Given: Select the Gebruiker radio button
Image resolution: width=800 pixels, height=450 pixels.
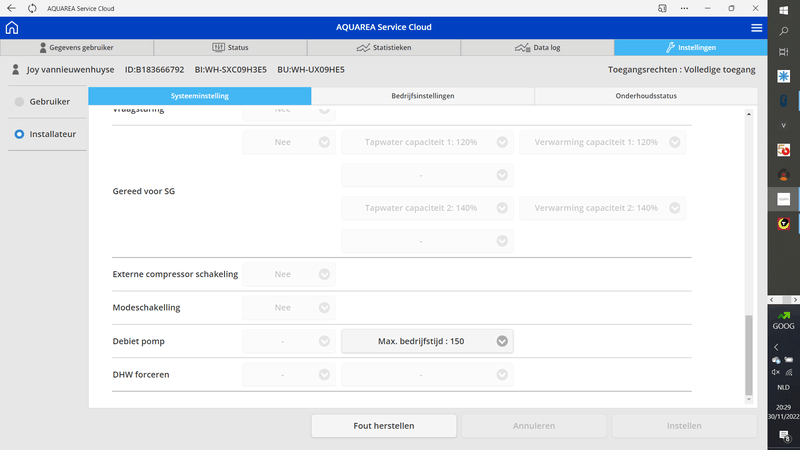Looking at the screenshot, I should coord(19,102).
